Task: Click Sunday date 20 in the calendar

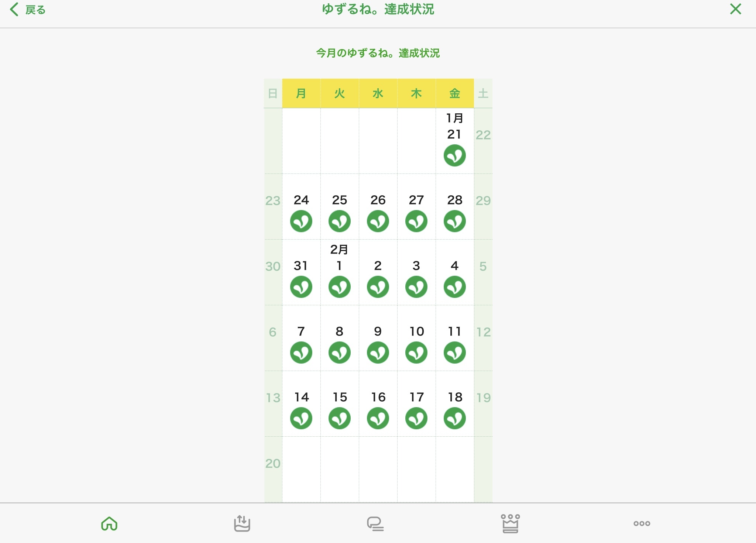Action: [273, 464]
